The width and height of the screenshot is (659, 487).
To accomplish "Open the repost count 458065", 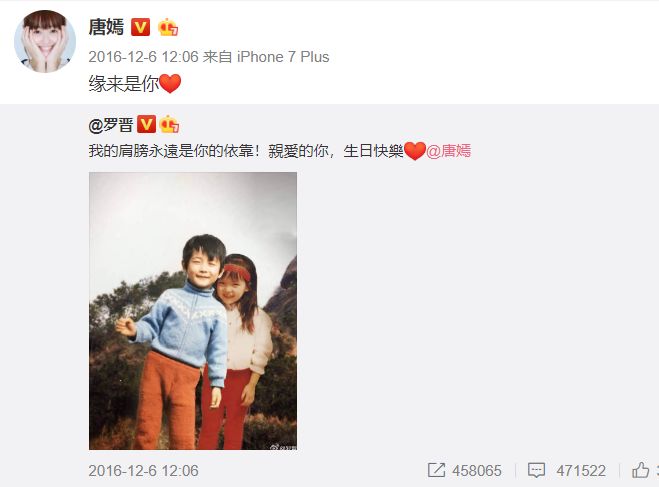I will click(x=477, y=471).
